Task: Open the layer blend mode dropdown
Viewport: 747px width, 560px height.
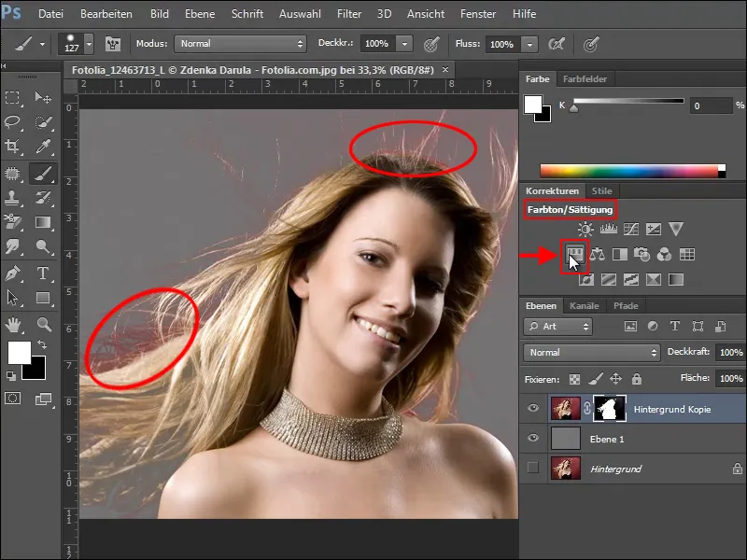Action: point(591,353)
